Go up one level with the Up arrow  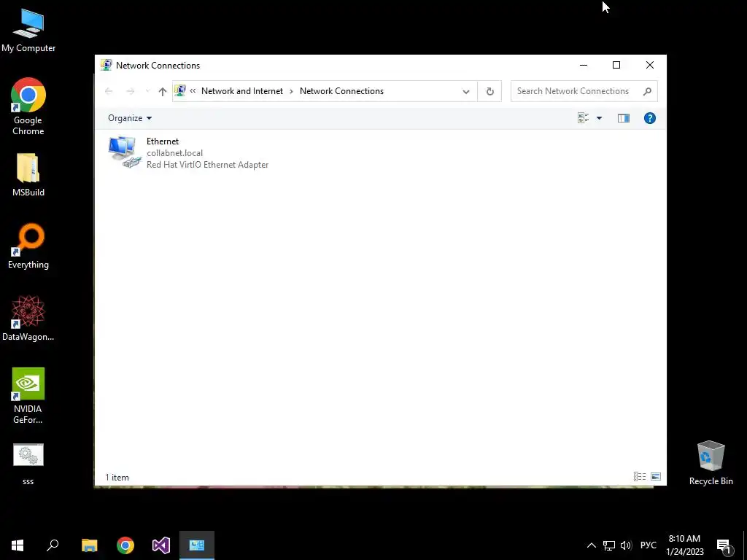point(163,91)
